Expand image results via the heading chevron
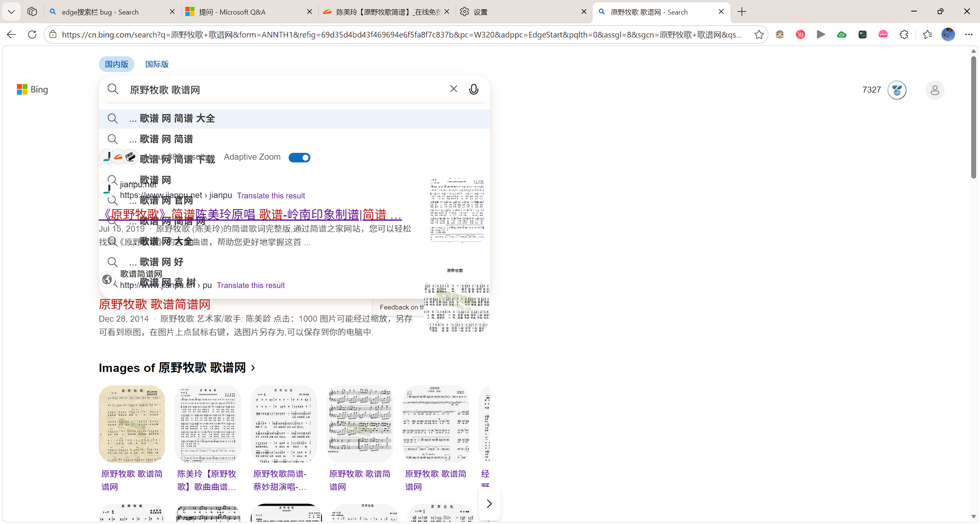The image size is (980, 524). pos(253,368)
